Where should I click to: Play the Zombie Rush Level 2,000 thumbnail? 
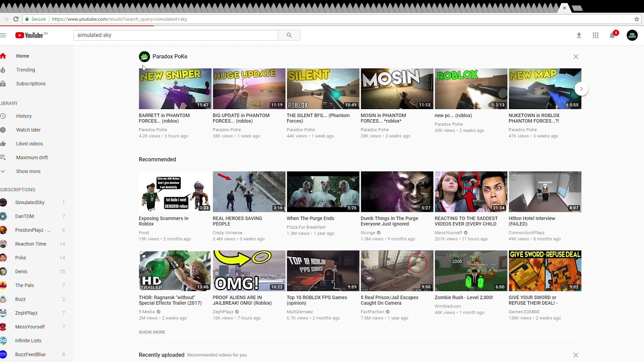tap(471, 270)
